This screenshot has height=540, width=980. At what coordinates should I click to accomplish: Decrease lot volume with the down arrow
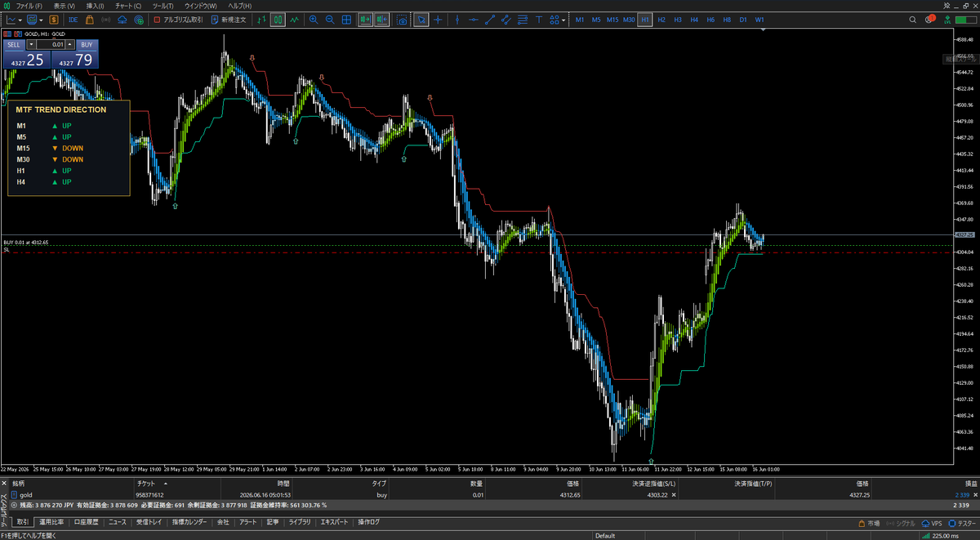click(31, 44)
